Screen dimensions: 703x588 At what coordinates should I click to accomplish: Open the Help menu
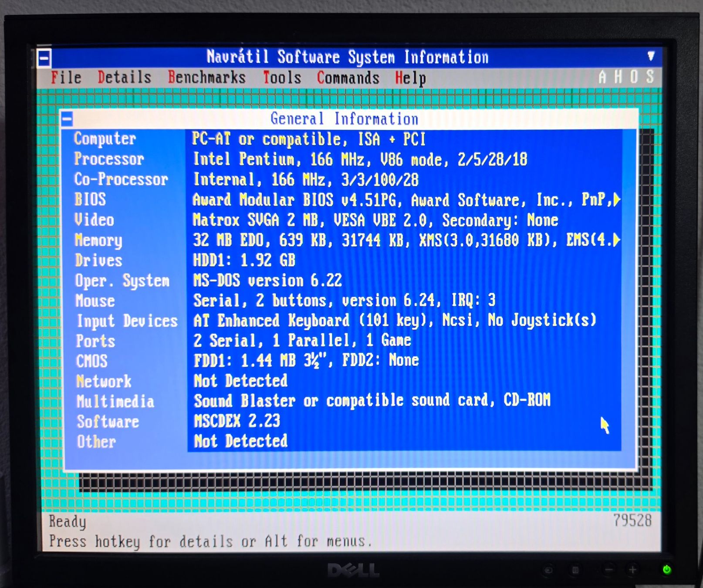click(x=410, y=79)
